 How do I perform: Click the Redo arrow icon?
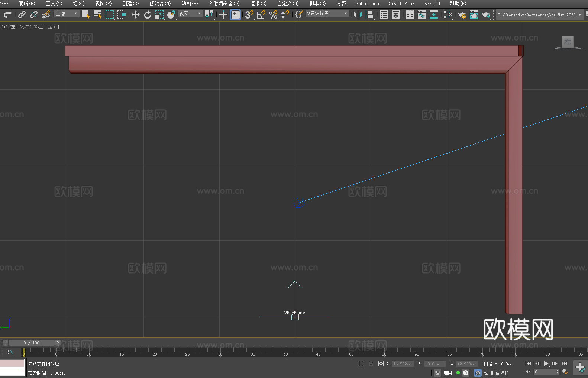click(7, 14)
